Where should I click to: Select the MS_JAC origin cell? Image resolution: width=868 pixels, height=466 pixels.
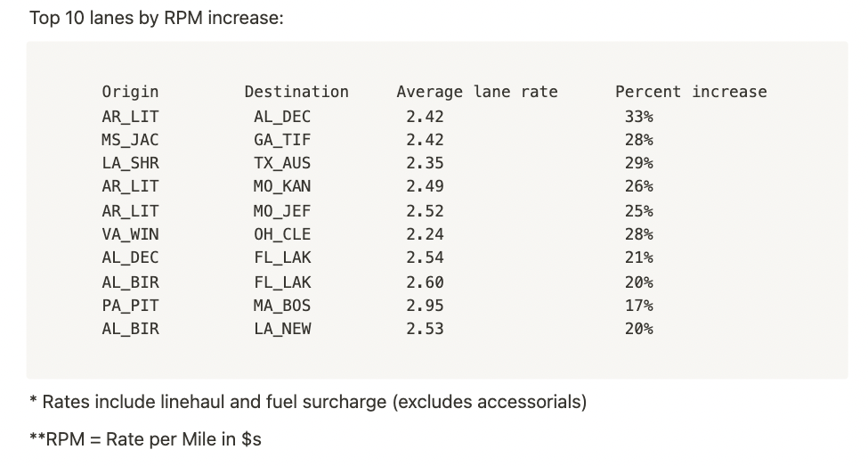point(130,140)
